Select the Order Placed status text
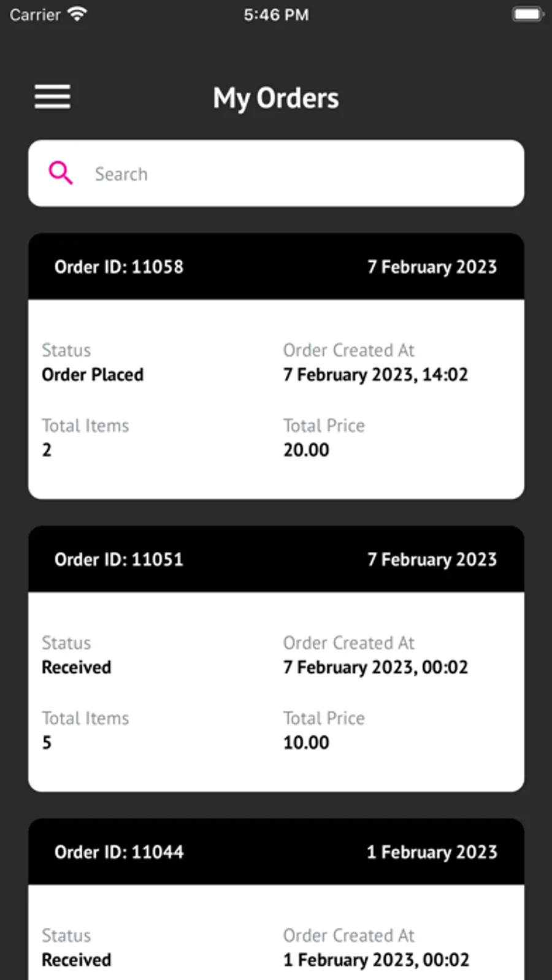Screen dimensions: 552x980 point(93,375)
